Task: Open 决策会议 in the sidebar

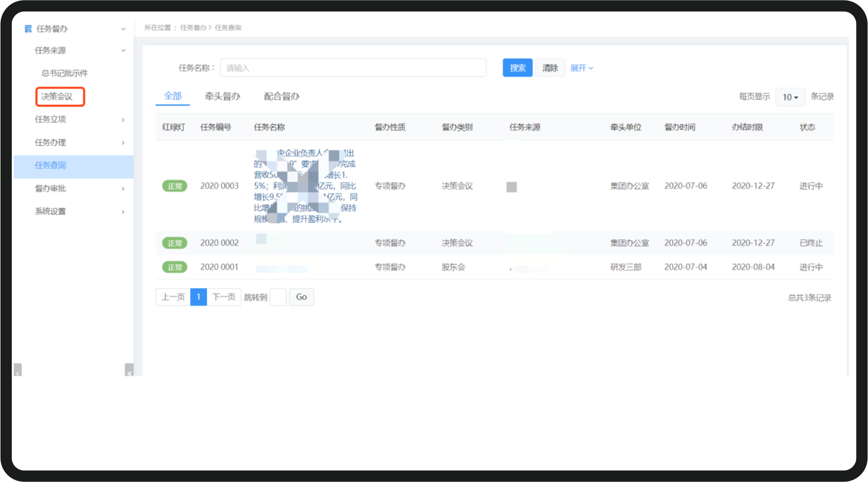Action: coord(60,97)
